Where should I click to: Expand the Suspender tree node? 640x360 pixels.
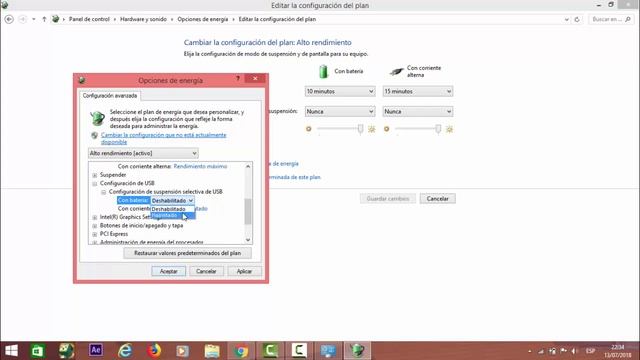point(95,175)
